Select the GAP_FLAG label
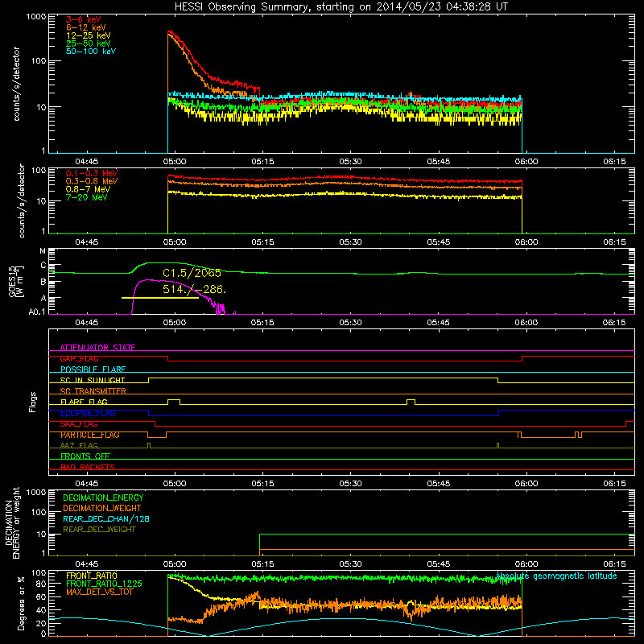 (79, 358)
